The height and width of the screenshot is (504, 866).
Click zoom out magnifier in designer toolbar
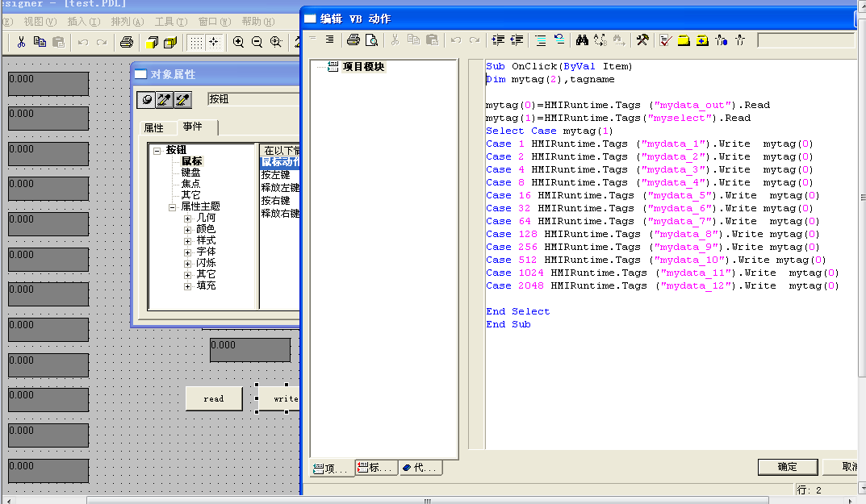tap(257, 42)
